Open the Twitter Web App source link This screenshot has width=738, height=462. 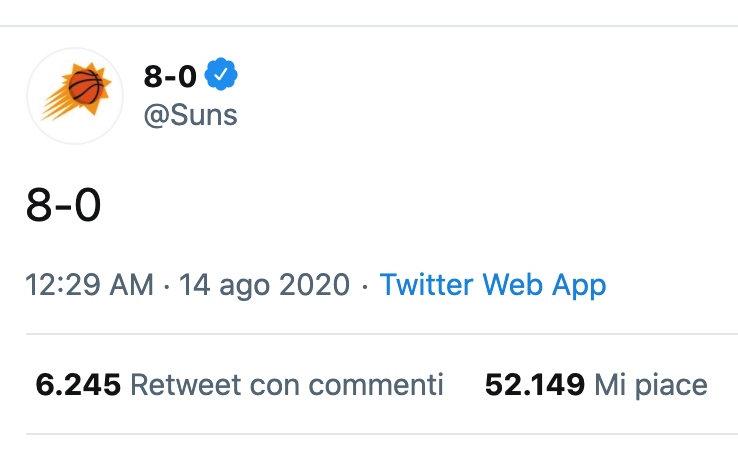click(x=493, y=285)
